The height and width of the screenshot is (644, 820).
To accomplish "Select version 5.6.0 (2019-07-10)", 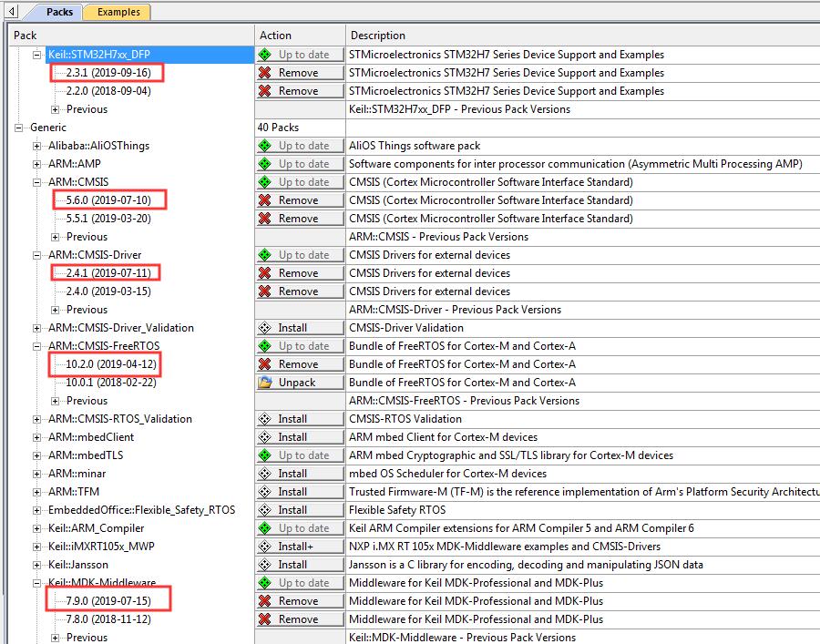I will coord(108,200).
